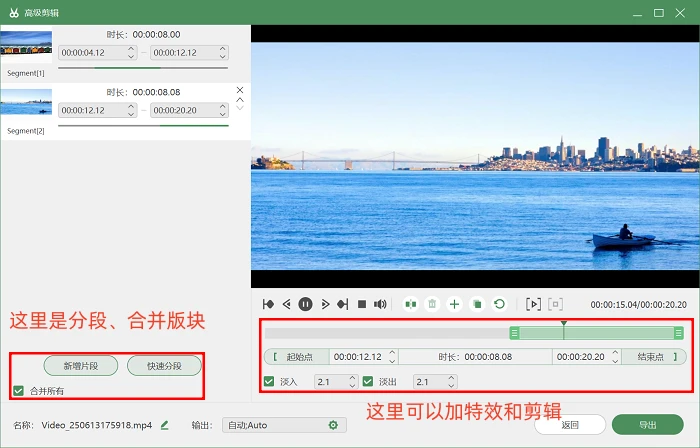The width and height of the screenshot is (700, 448).
Task: Open the 自动;Auto output dropdown
Action: [x=284, y=425]
